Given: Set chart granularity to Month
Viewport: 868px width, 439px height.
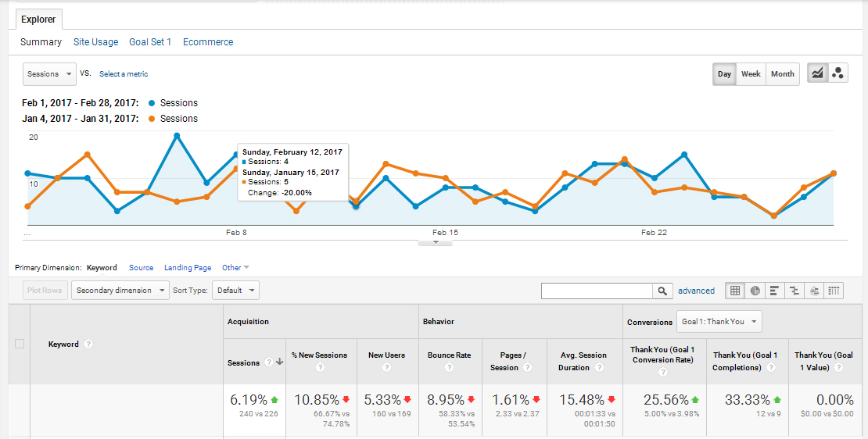Looking at the screenshot, I should (783, 73).
